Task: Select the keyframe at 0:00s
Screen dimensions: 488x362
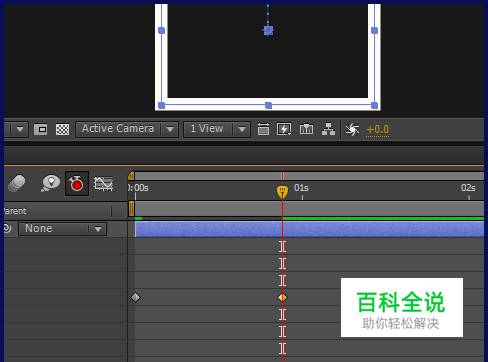Action: click(x=135, y=297)
